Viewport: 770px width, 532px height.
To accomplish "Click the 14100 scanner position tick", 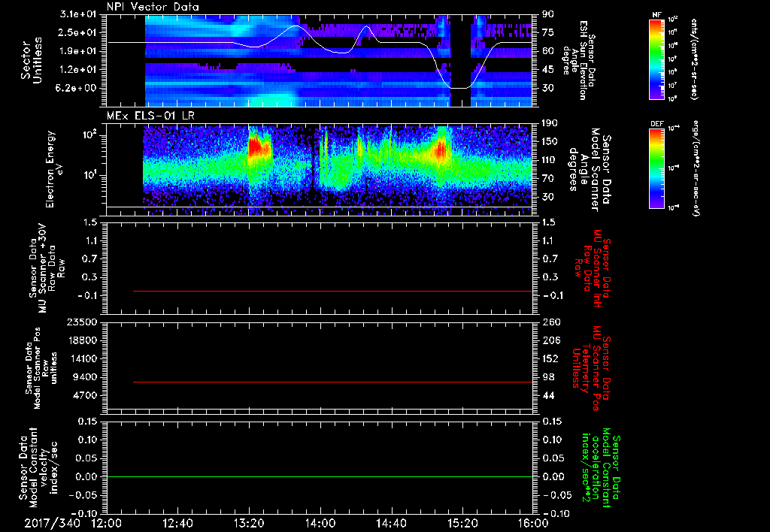I will click(82, 358).
